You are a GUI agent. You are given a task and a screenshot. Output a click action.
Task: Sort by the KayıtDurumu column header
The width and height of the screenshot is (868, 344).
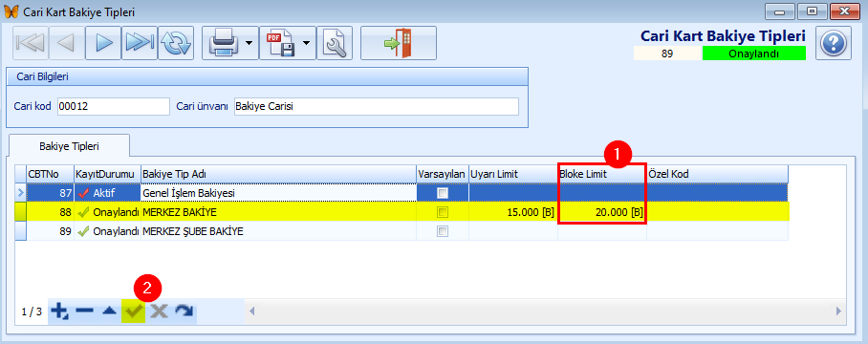pyautogui.click(x=107, y=174)
